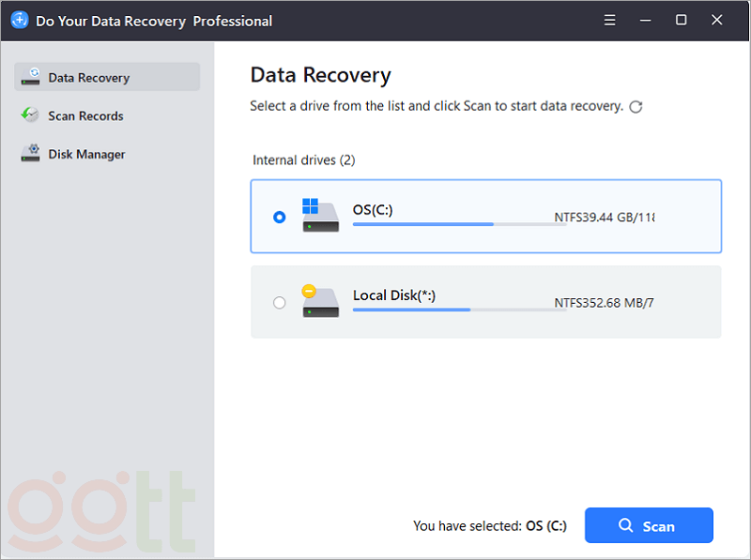Refresh the drive list

click(636, 107)
